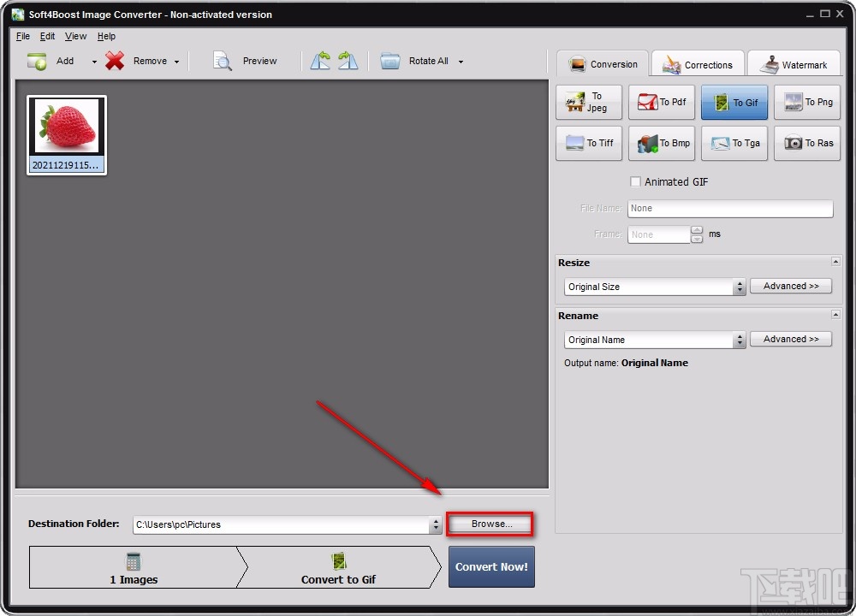Screen dimensions: 856x616
Task: Select the To Bmp format
Action: (662, 143)
